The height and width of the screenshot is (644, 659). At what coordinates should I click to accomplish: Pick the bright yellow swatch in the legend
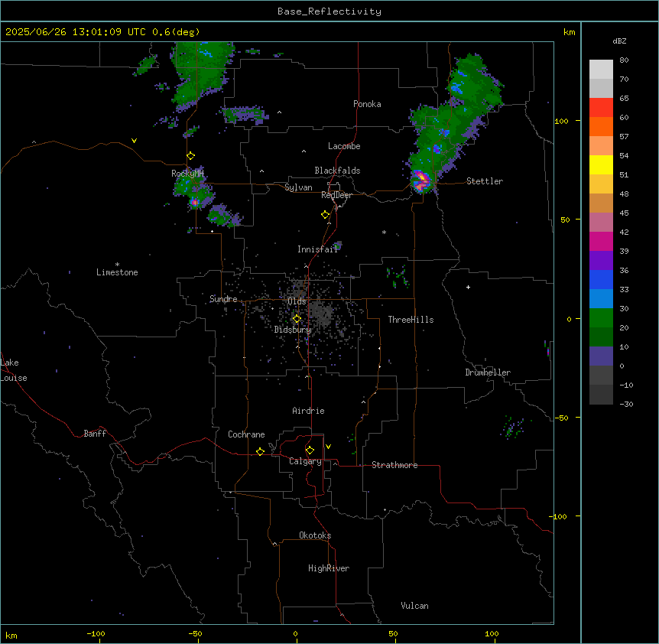(x=601, y=164)
